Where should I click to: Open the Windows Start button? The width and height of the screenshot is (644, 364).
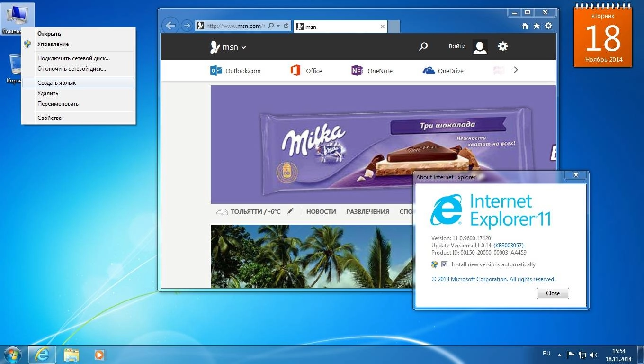(x=12, y=355)
